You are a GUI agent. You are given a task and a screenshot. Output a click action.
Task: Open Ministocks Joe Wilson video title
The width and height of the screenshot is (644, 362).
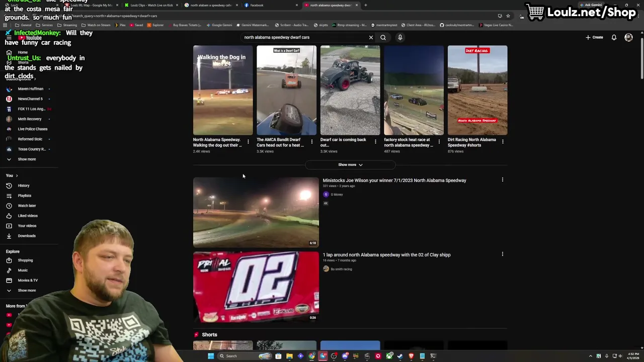click(x=394, y=180)
